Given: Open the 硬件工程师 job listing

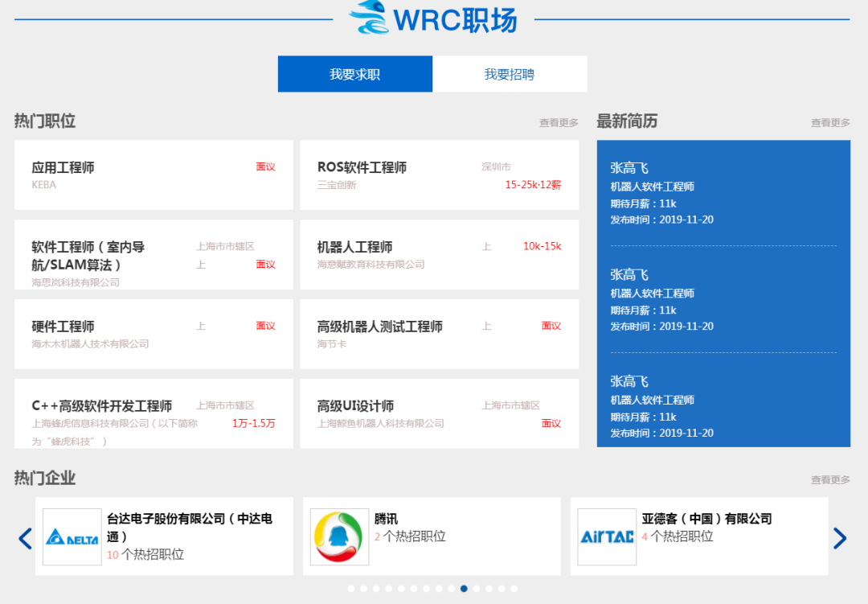Looking at the screenshot, I should 154,334.
